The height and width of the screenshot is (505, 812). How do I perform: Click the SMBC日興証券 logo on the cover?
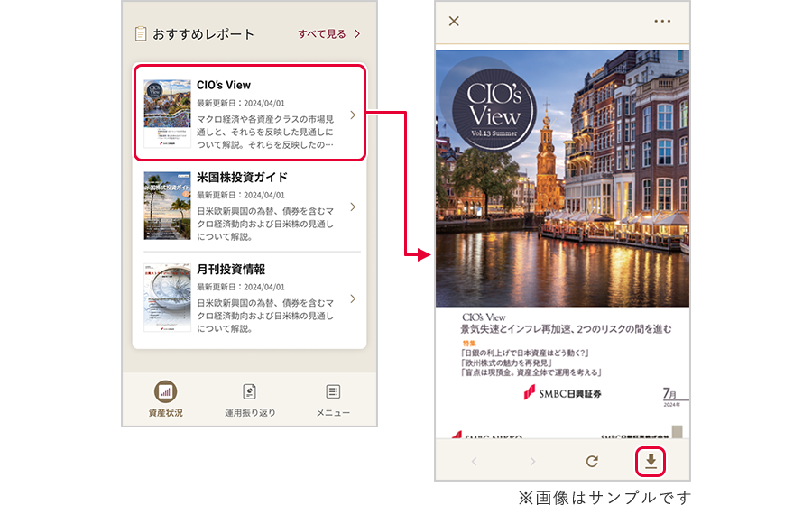click(x=562, y=393)
